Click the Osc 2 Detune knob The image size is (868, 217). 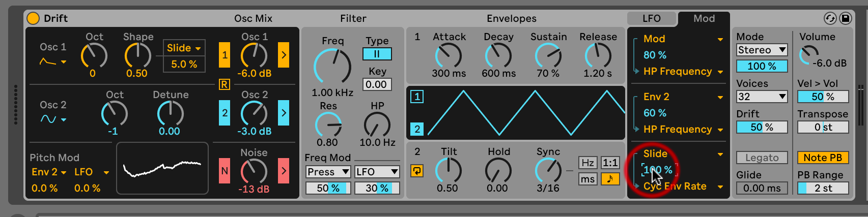click(170, 113)
